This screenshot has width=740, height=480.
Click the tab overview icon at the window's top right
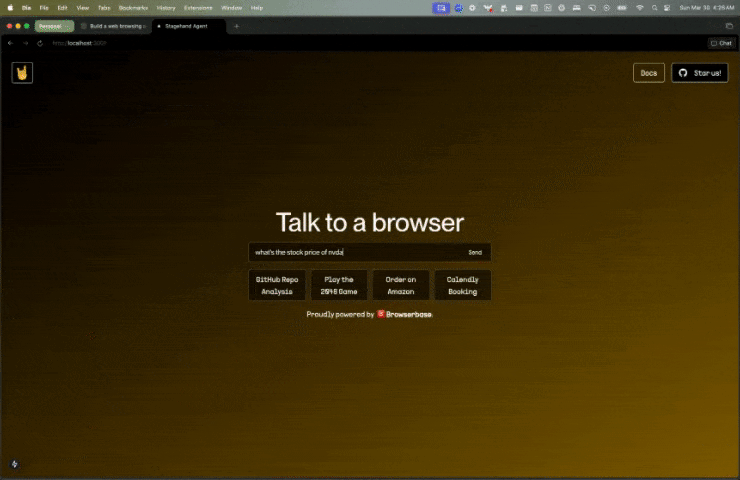[x=729, y=26]
